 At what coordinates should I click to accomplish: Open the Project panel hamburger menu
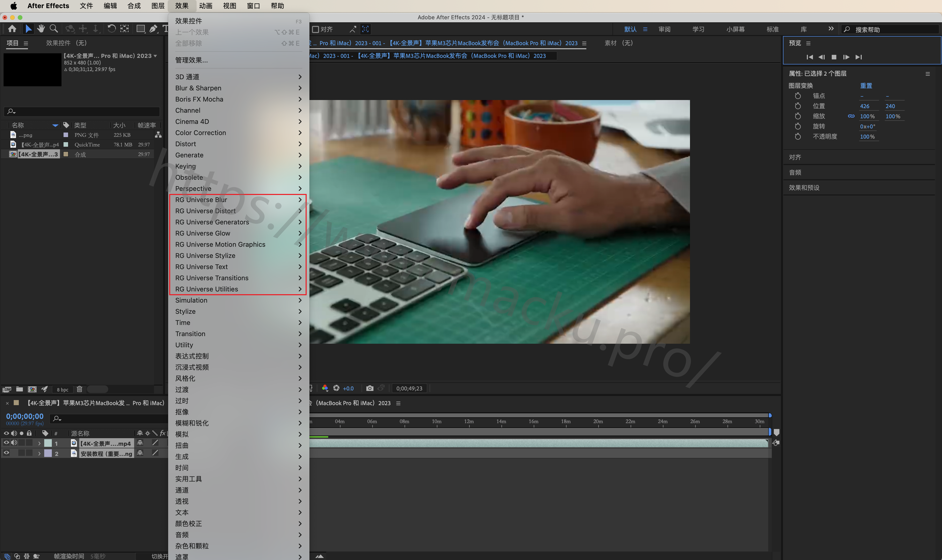click(26, 43)
